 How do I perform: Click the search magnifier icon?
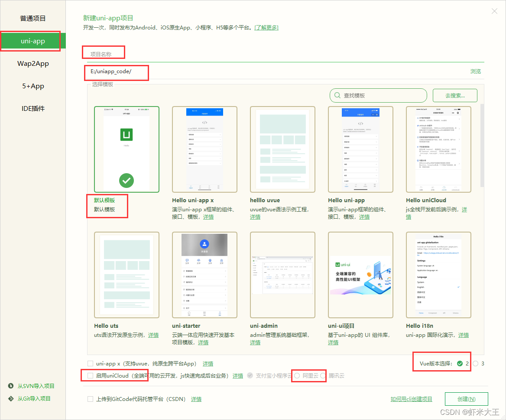(x=337, y=96)
